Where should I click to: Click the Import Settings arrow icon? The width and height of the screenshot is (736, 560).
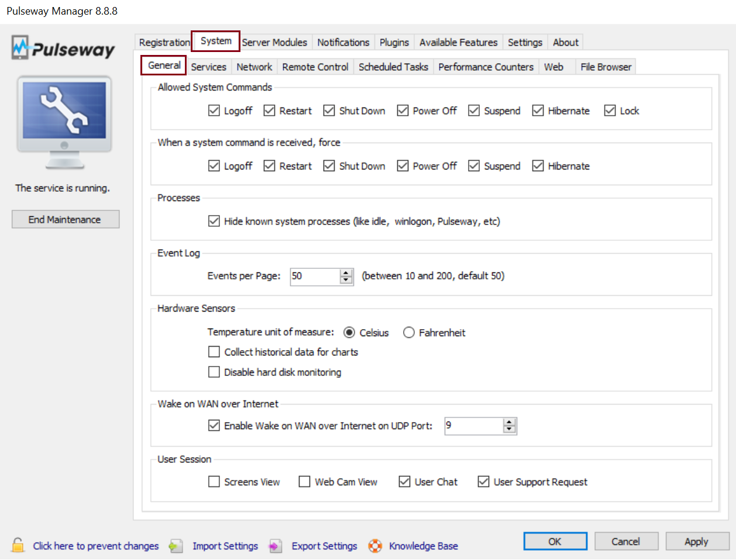point(176,546)
